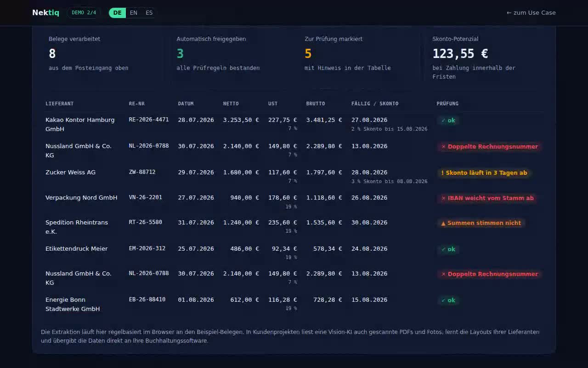Screen dimensions: 588x368
Task: Click the Nektiq logo
Action: [x=45, y=12]
